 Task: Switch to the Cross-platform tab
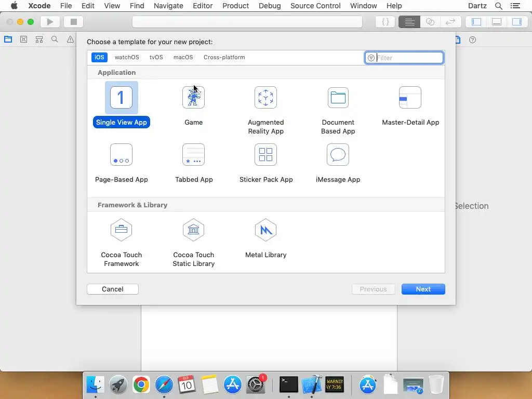(x=224, y=57)
